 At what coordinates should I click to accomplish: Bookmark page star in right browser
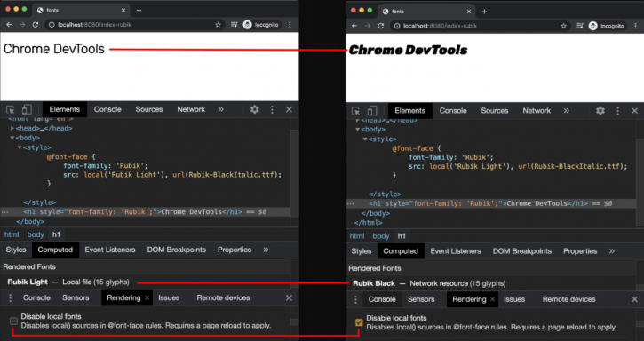coord(563,26)
